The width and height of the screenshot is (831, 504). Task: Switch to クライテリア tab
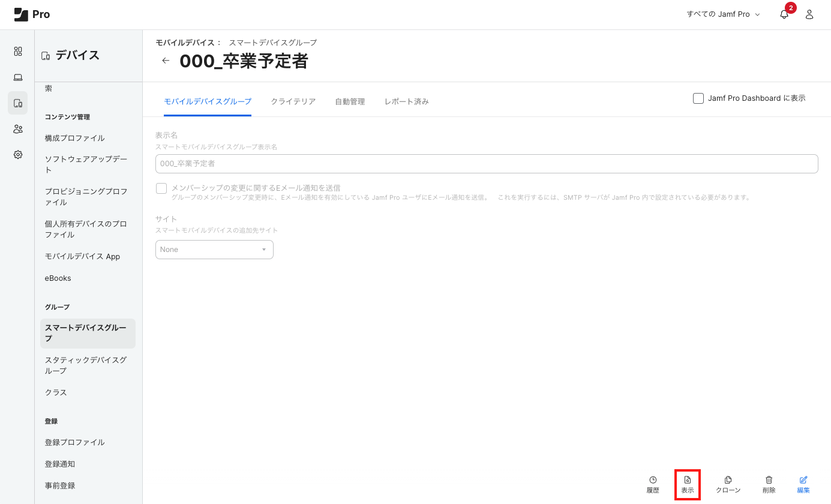pos(293,101)
